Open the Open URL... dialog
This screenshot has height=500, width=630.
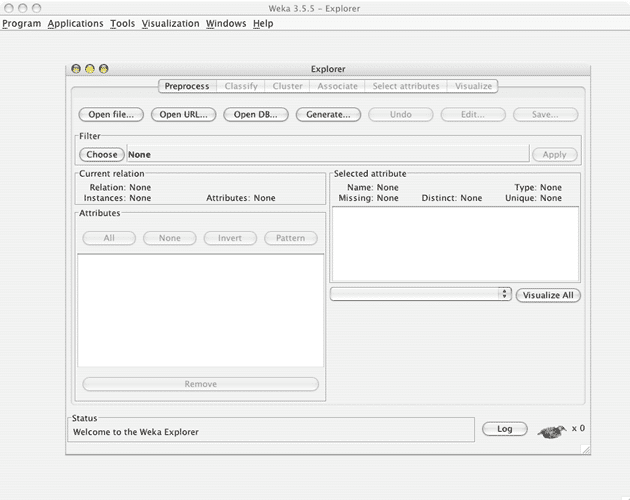pyautogui.click(x=183, y=115)
